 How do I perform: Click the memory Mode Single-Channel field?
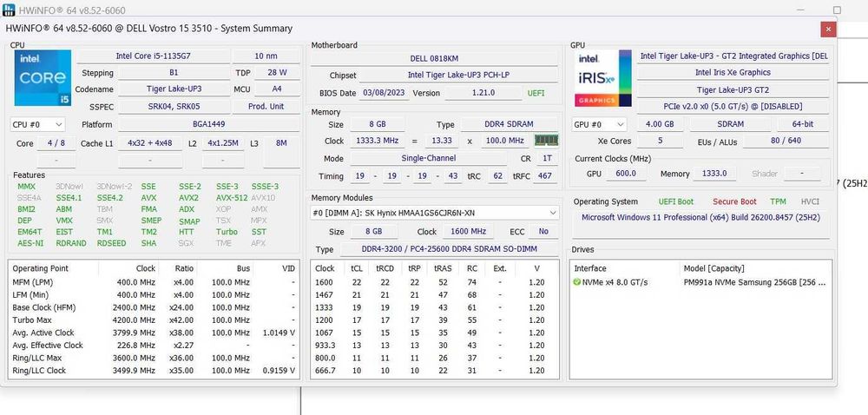(x=429, y=158)
